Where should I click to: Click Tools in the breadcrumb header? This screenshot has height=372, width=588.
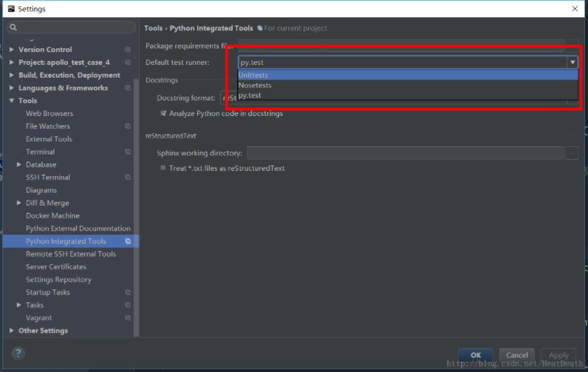pos(153,28)
